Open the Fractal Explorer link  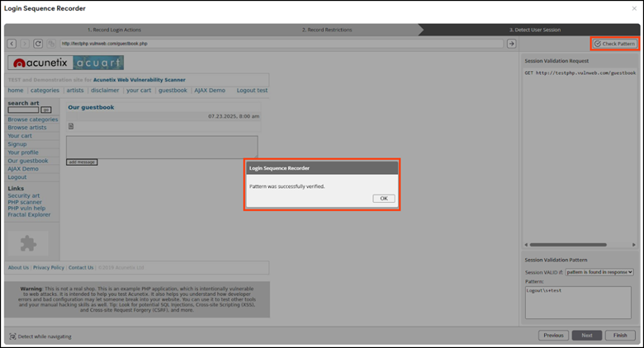tap(29, 214)
